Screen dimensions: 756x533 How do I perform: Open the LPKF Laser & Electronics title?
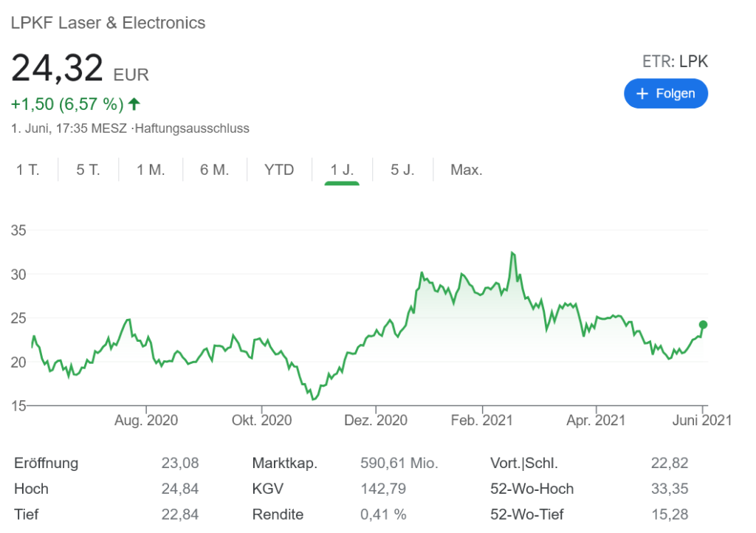[x=108, y=23]
